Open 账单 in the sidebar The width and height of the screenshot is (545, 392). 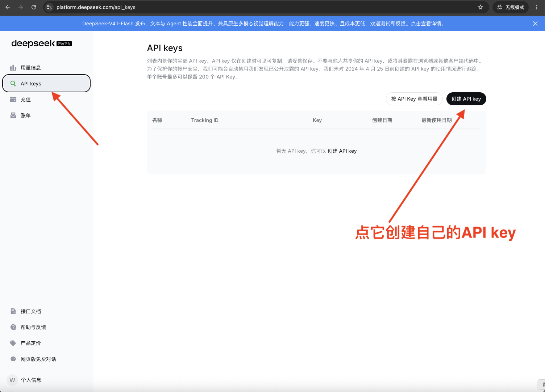point(46,115)
